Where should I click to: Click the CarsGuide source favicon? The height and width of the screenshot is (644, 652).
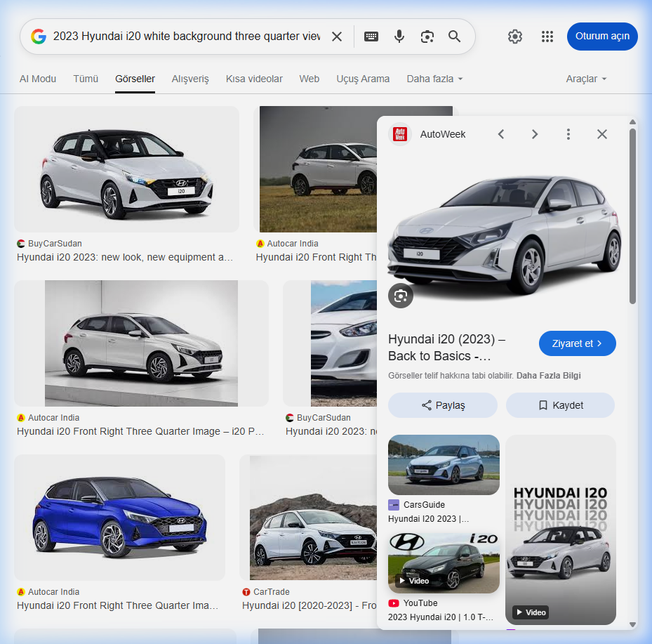pos(393,505)
